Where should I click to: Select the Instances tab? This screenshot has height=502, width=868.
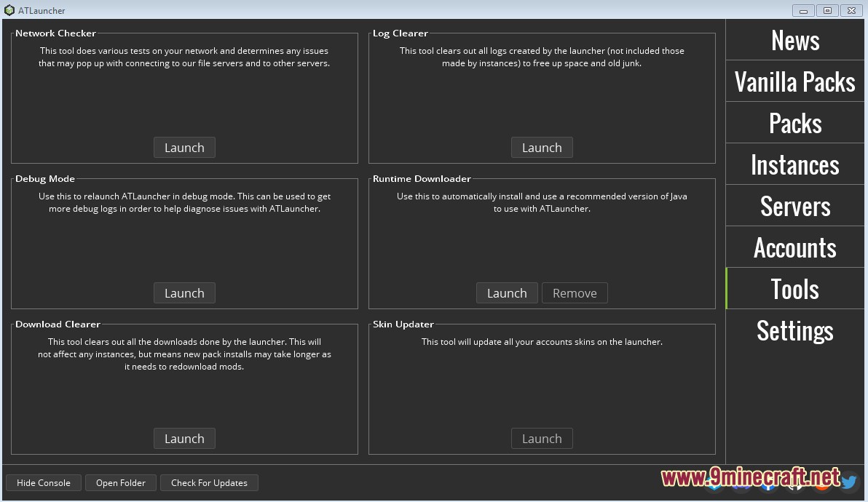point(795,164)
